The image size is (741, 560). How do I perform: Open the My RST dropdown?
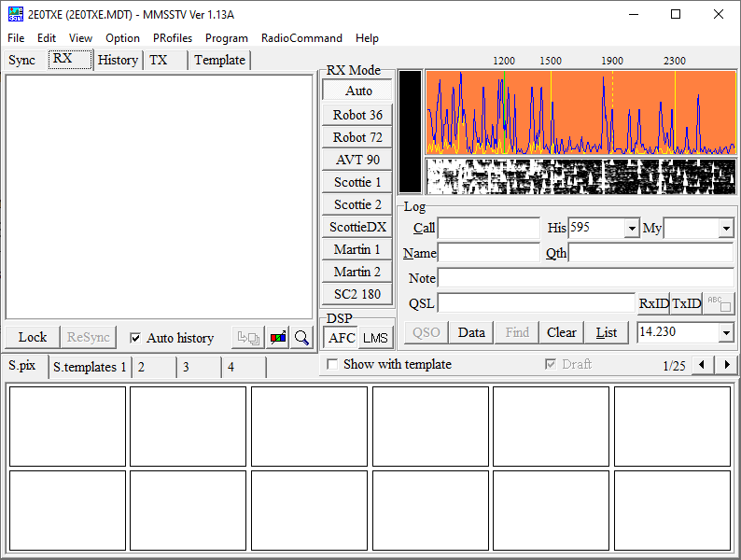(x=726, y=229)
